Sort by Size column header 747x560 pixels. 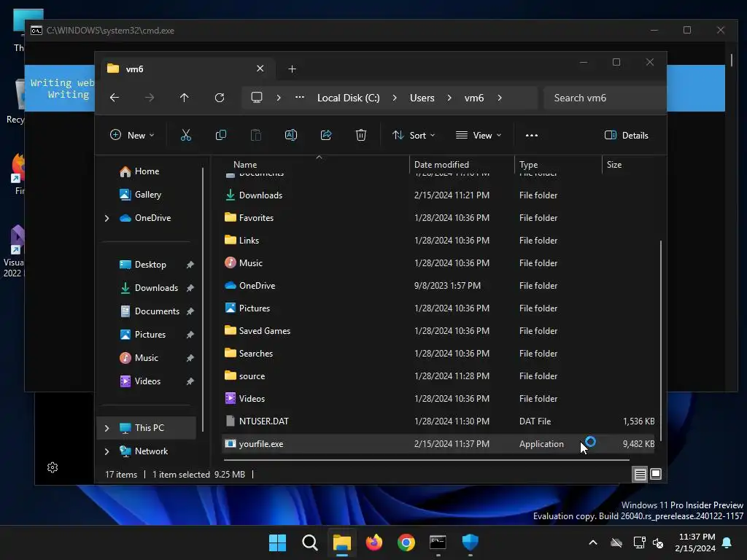(630, 165)
